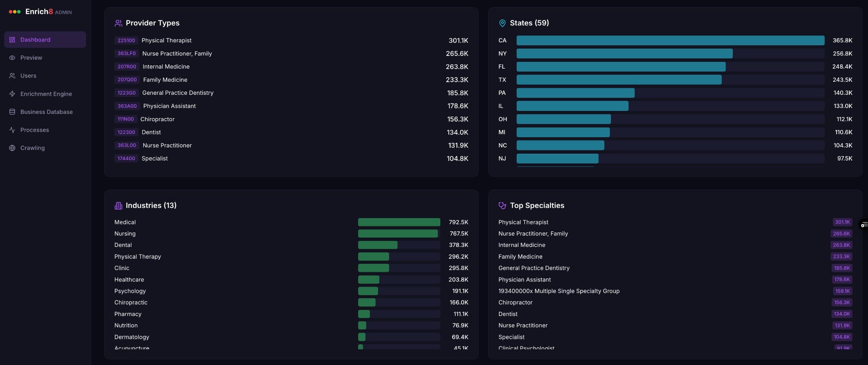Select the 225100 Physical Therapist code badge
Image resolution: width=868 pixels, height=365 pixels.
126,41
